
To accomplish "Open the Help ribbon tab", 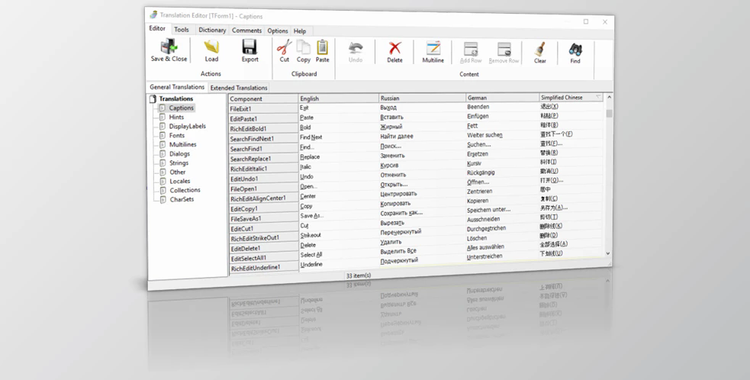I will coord(300,32).
